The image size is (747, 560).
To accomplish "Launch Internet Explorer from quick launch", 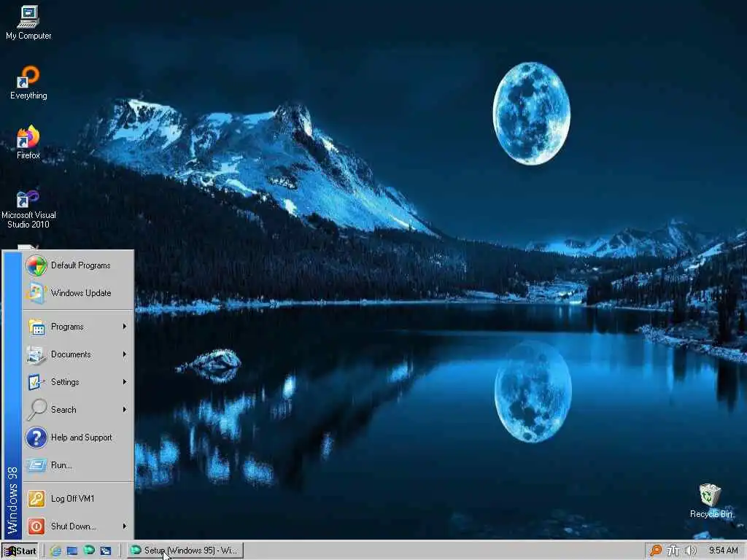I will (55, 551).
